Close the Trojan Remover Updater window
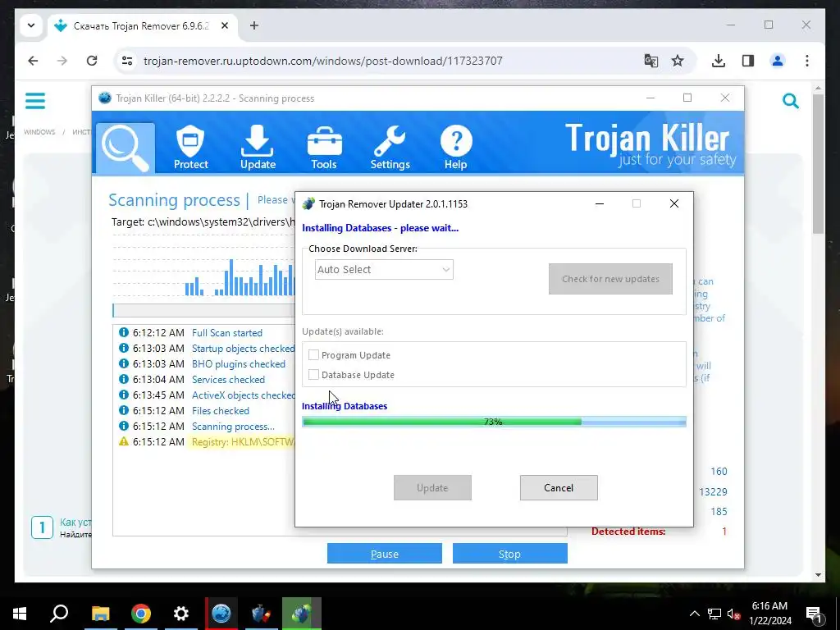Image resolution: width=840 pixels, height=630 pixels. pyautogui.click(x=674, y=203)
